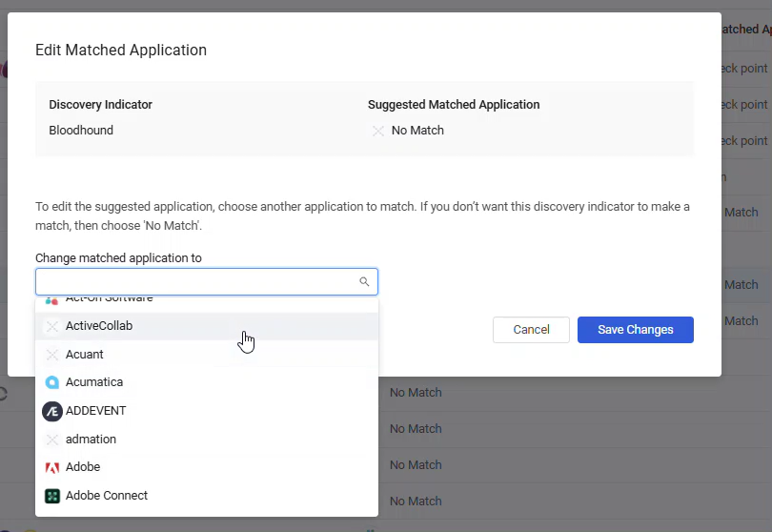Pick admation from the dropdown options
The image size is (772, 532).
point(206,439)
